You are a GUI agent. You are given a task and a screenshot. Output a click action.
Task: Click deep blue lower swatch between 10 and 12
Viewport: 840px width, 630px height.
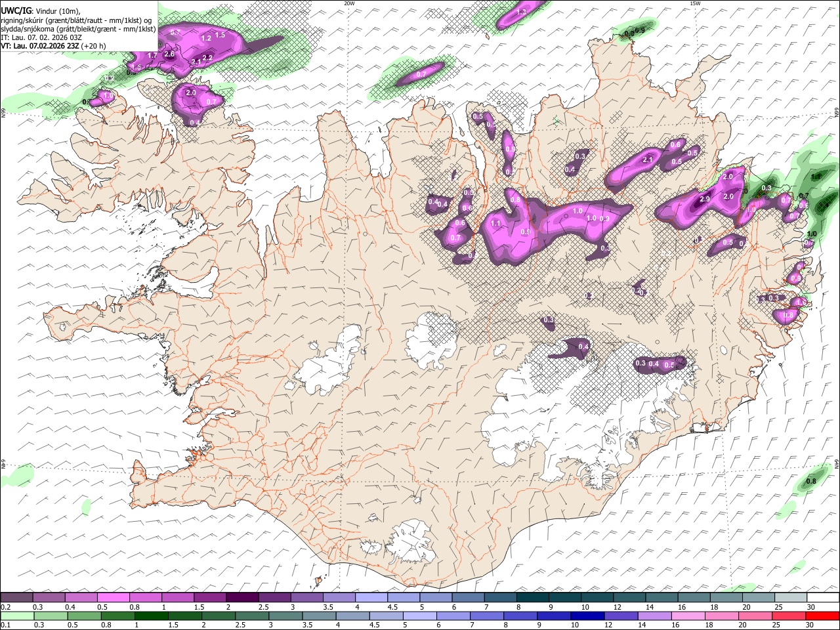click(x=588, y=616)
